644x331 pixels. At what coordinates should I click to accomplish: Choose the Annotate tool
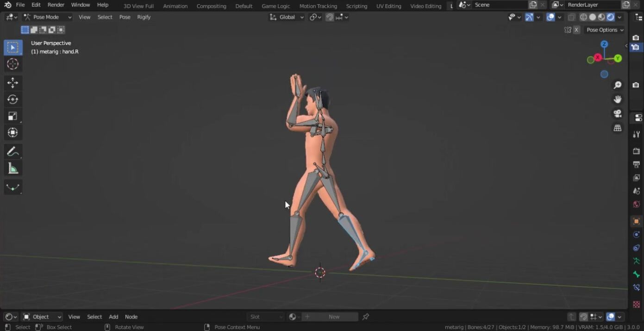tap(13, 151)
